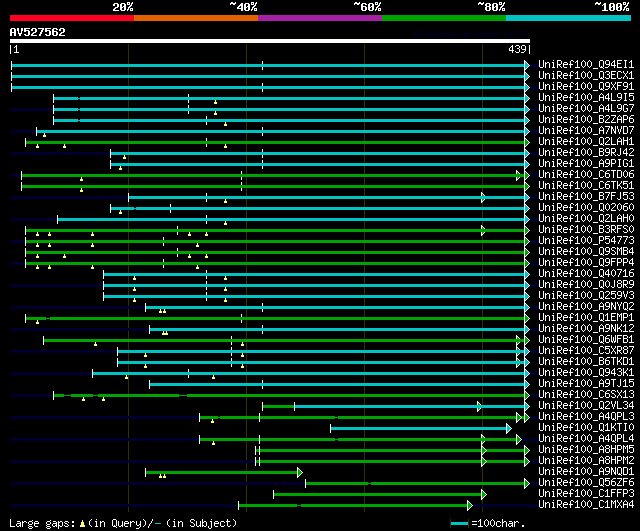Click the UniRef100_A4L9I5 label
This screenshot has width=640, height=531.
click(x=586, y=98)
